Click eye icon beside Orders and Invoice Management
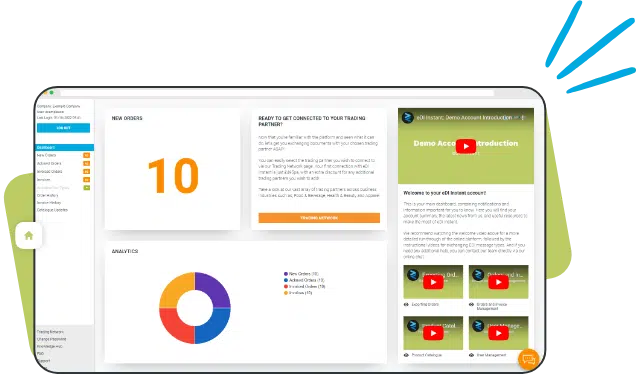639x374 pixels. (471, 304)
